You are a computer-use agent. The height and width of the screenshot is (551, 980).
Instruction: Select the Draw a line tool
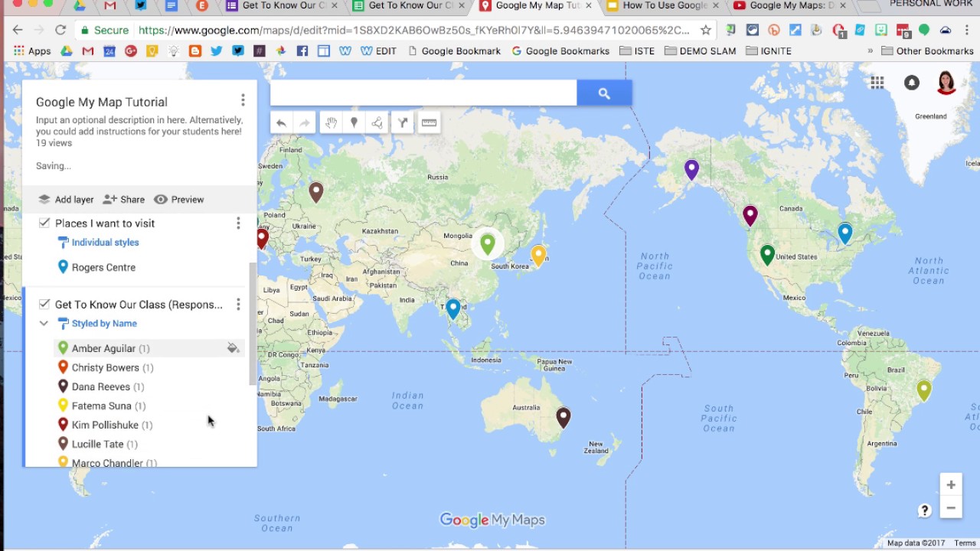coord(377,123)
